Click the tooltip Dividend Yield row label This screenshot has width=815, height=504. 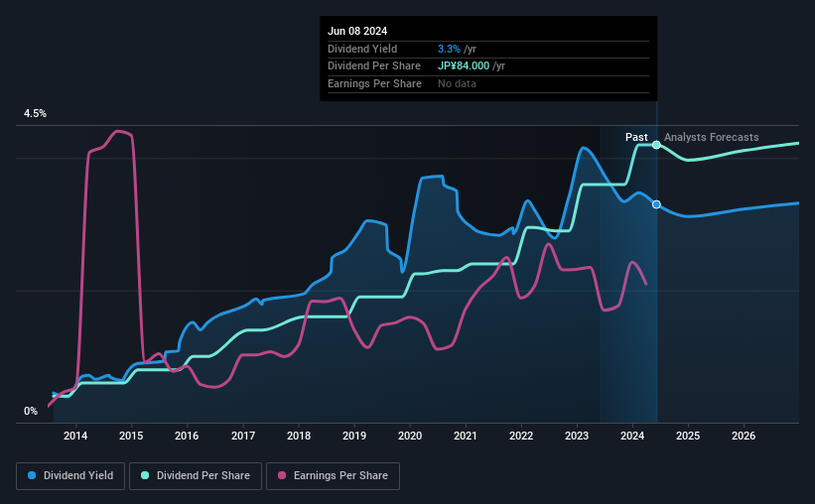(x=362, y=49)
